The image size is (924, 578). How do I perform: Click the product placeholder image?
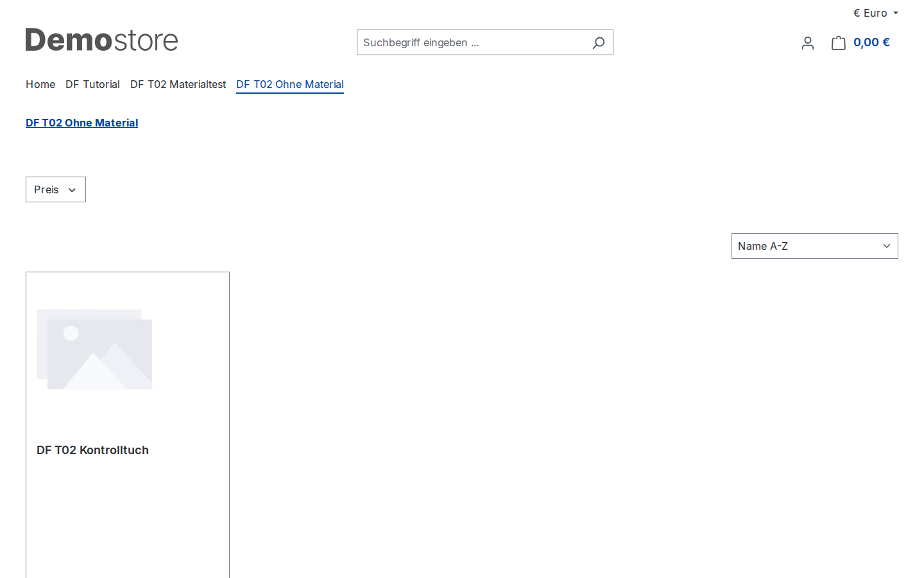pyautogui.click(x=94, y=349)
